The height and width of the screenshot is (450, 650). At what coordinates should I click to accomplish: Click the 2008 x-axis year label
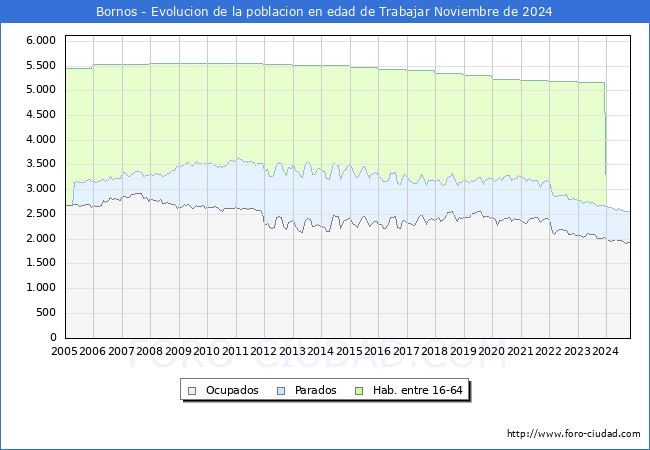(x=150, y=351)
